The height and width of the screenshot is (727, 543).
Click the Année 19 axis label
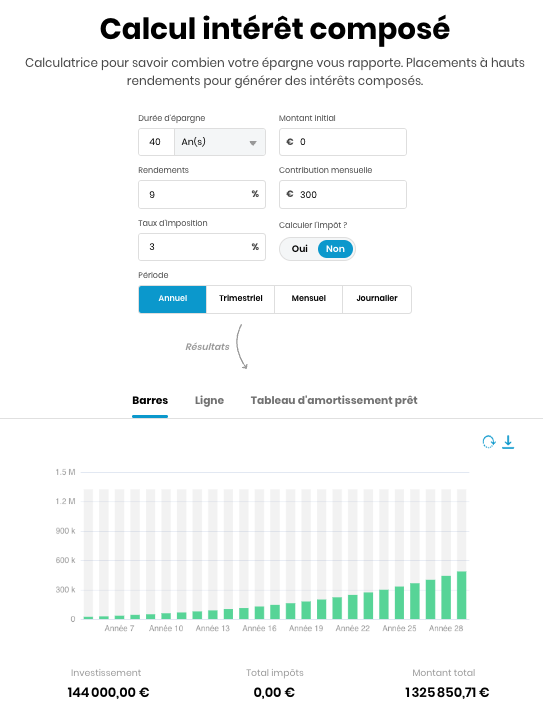[306, 628]
